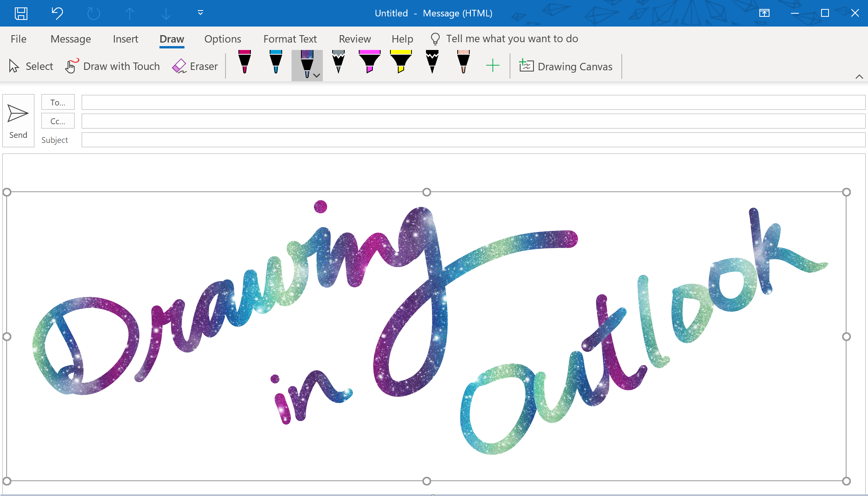Open the Drawing Canvas options
This screenshot has width=868, height=496.
[565, 66]
